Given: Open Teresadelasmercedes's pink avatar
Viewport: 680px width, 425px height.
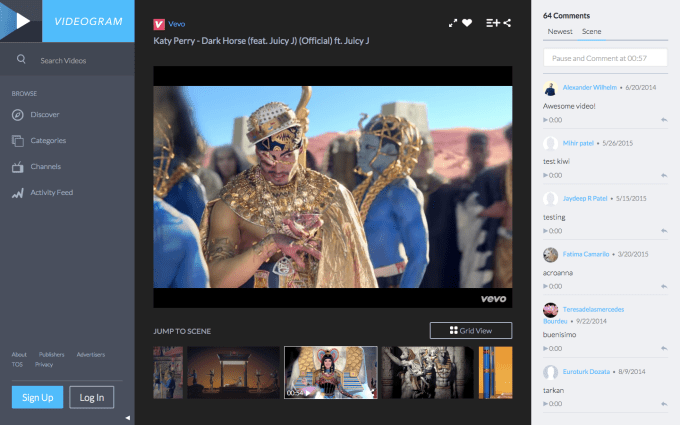Looking at the screenshot, I should pyautogui.click(x=550, y=310).
